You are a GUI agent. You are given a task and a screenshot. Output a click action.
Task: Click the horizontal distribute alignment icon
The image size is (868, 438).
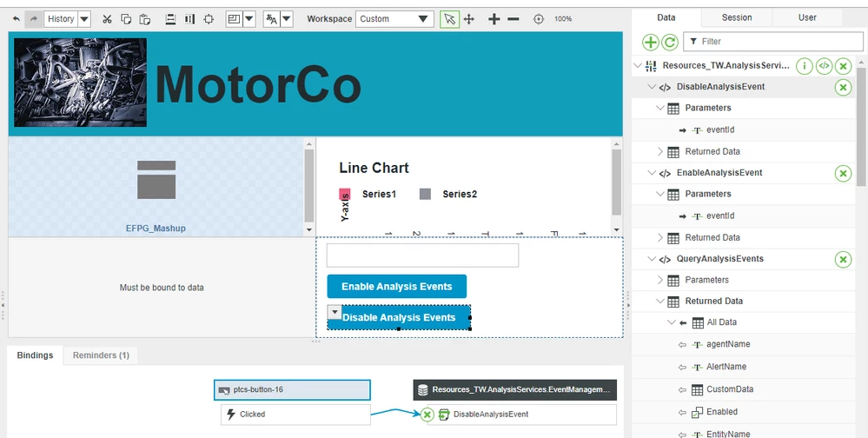[189, 19]
